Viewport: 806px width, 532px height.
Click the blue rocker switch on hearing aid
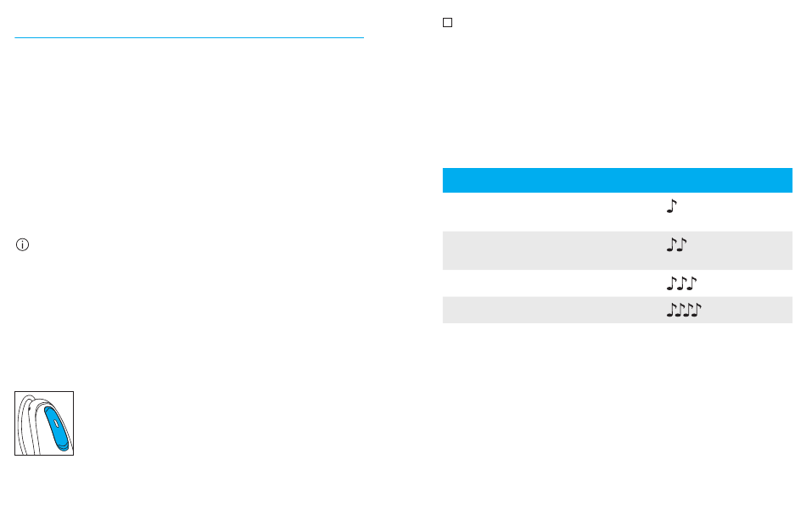pos(57,428)
